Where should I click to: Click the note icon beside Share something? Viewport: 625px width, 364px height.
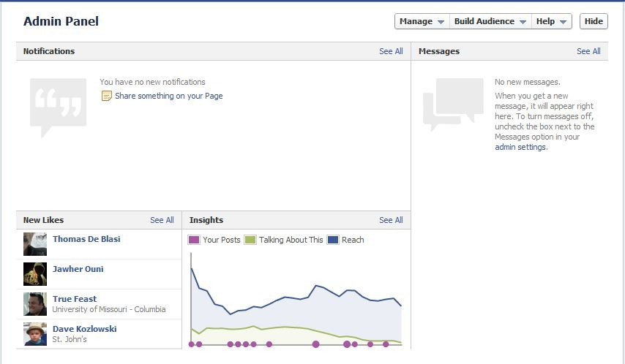coord(106,96)
